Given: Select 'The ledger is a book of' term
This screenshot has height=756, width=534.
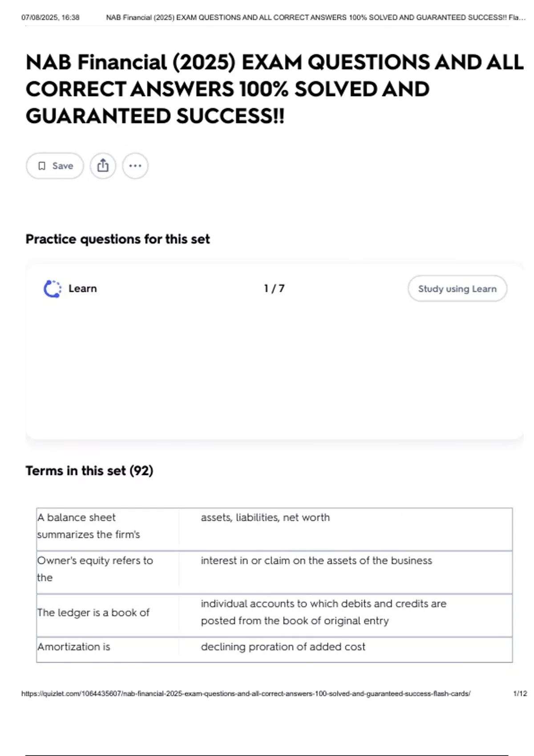Looking at the screenshot, I should click(93, 612).
